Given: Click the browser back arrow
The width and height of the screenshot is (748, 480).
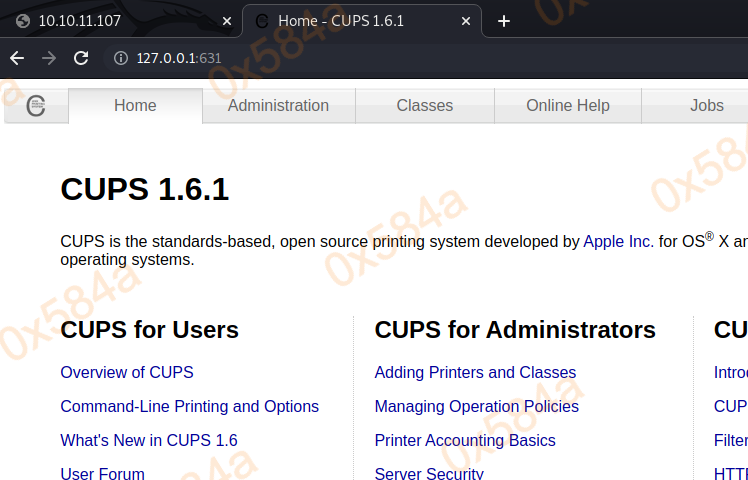Looking at the screenshot, I should (x=17, y=58).
